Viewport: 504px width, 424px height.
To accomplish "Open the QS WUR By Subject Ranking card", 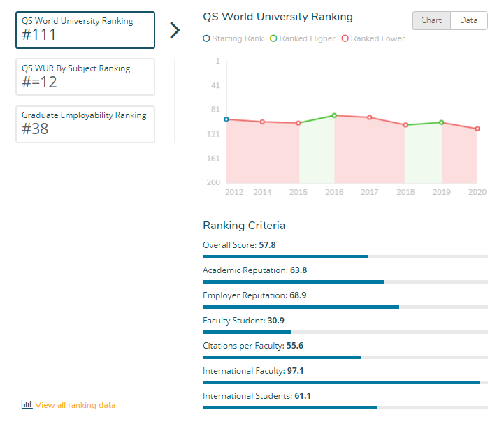I will point(85,77).
